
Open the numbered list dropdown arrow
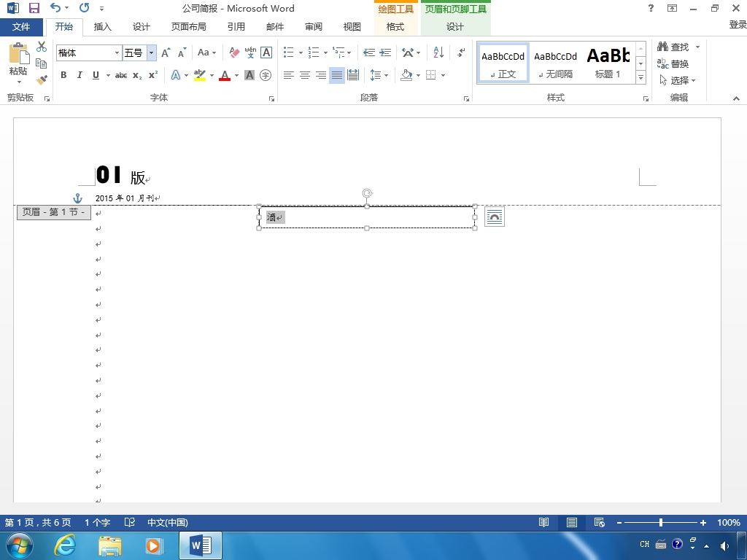(325, 52)
